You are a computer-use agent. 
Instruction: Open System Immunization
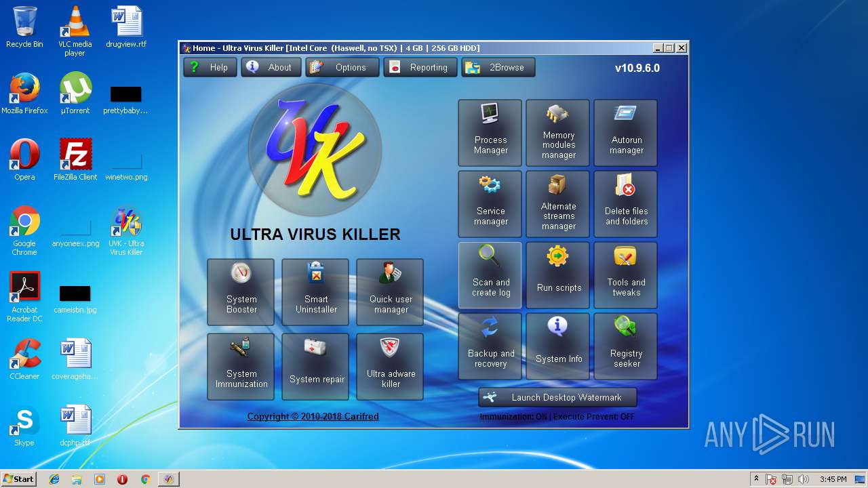coord(241,367)
